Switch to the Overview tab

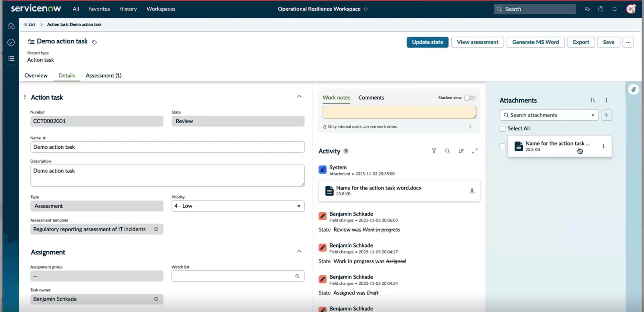36,75
